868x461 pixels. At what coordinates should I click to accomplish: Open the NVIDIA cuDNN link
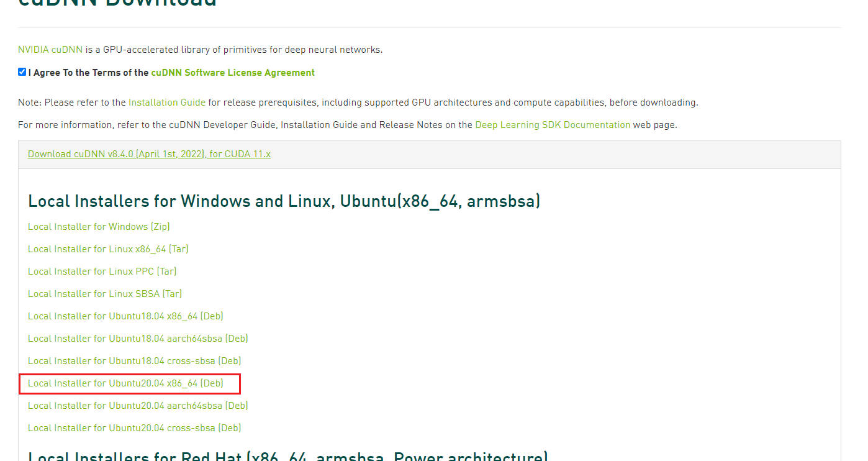pos(50,50)
